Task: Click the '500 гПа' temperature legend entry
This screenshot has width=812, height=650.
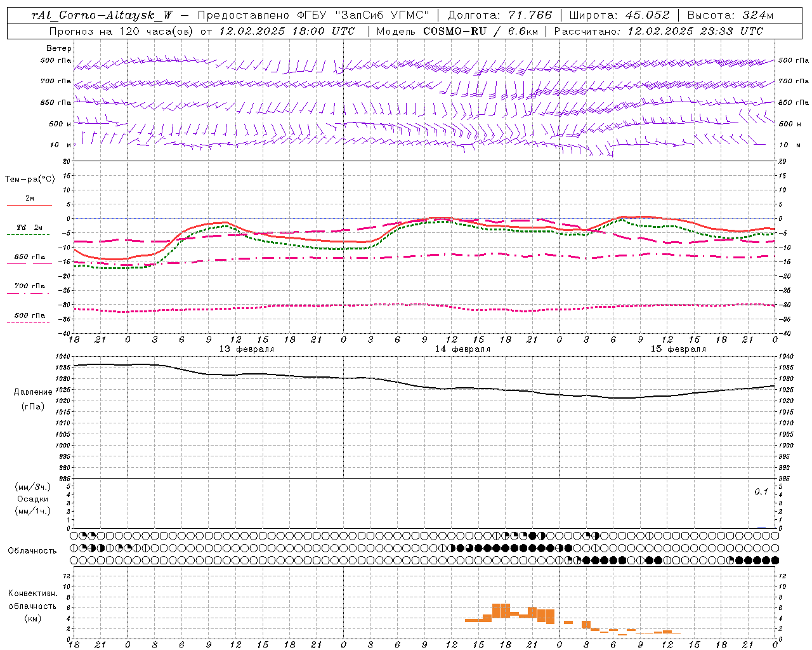Action: (x=30, y=315)
